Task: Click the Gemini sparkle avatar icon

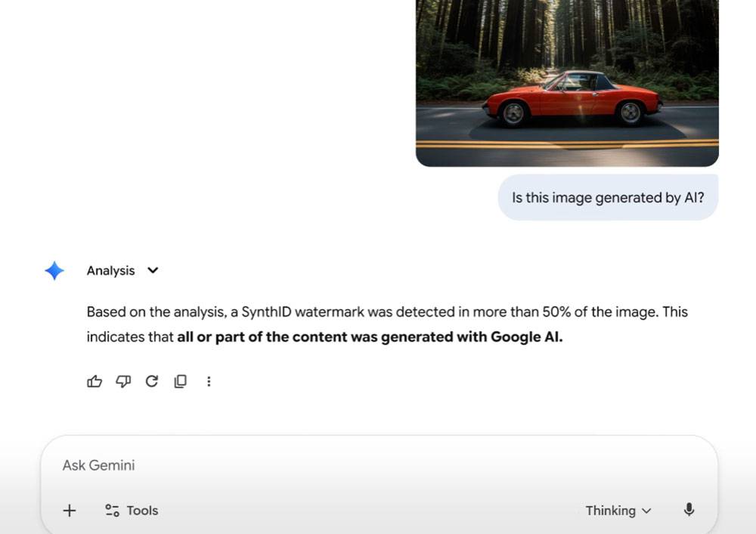Action: [x=54, y=270]
